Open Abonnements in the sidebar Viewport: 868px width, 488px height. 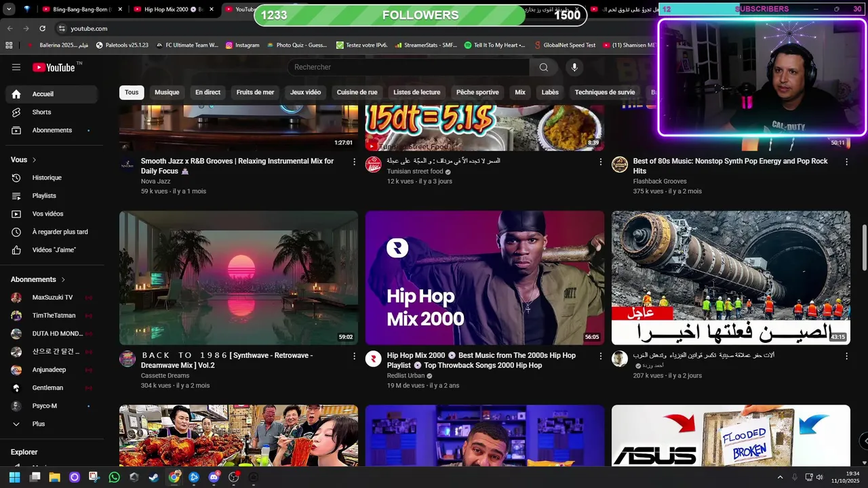[52, 130]
